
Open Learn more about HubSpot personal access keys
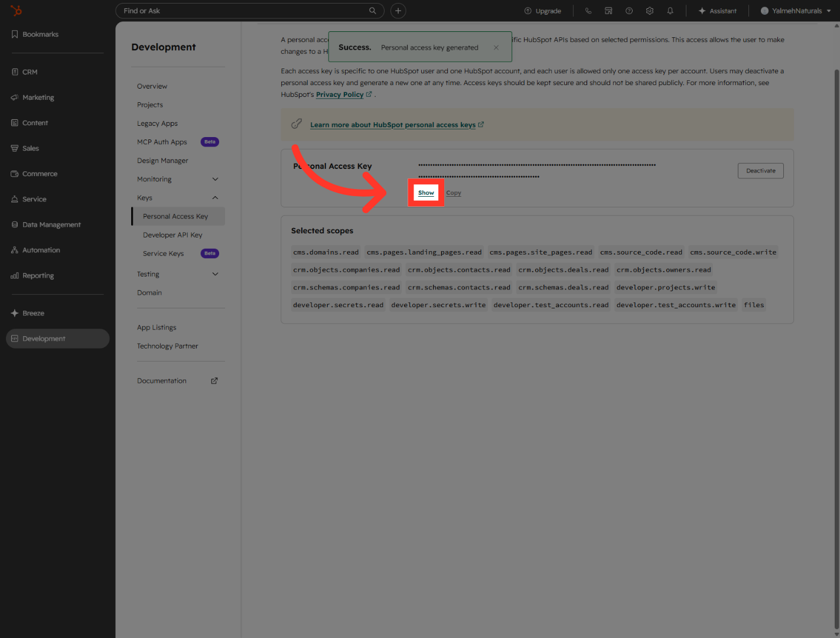tap(393, 125)
